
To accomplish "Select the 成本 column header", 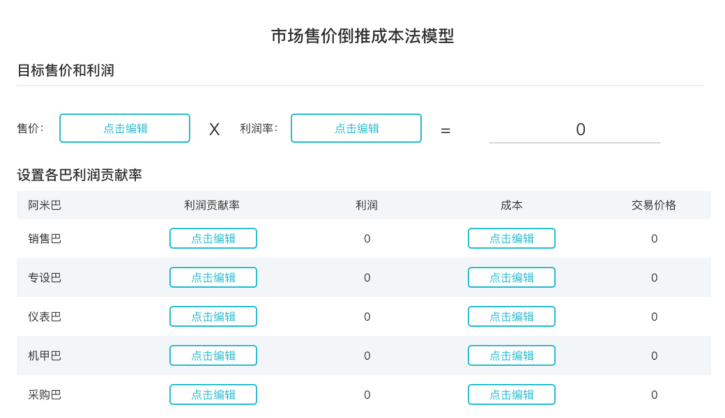I will [511, 205].
